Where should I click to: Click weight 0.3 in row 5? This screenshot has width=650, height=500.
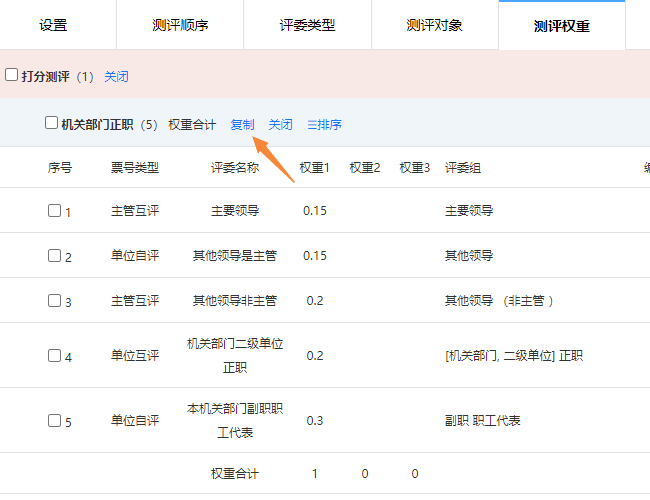point(315,421)
